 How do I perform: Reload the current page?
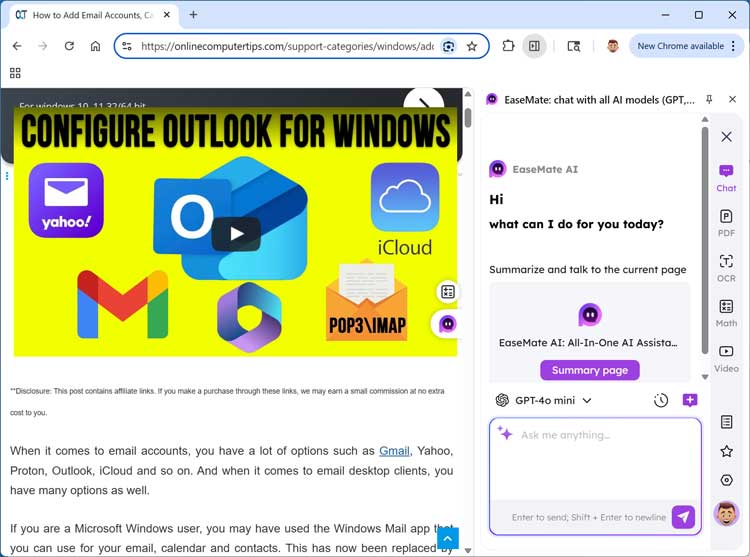69,46
